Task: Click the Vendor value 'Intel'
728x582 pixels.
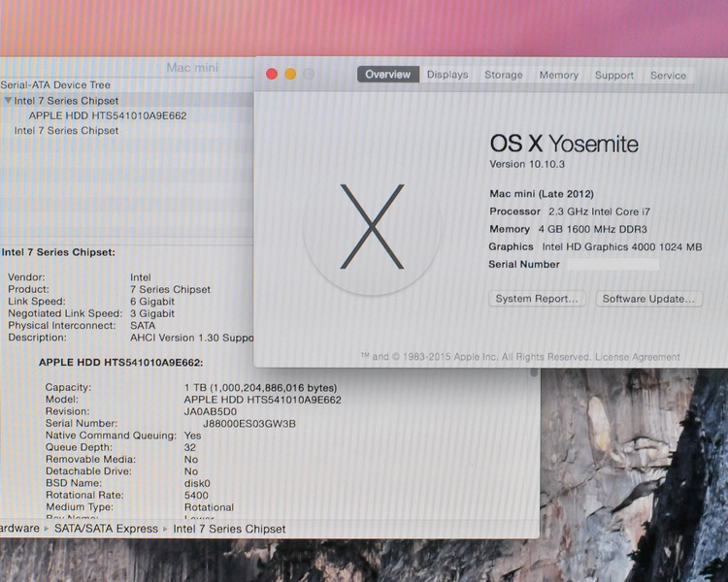Action: 140,277
